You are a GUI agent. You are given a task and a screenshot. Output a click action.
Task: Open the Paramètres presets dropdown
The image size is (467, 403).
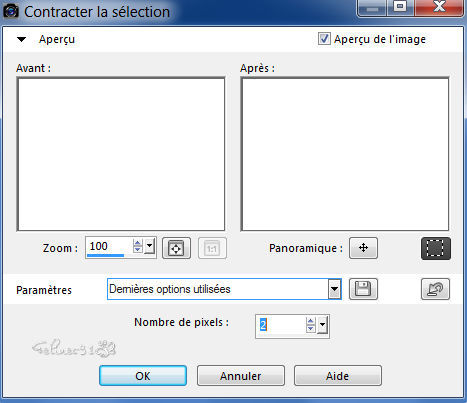pos(334,289)
